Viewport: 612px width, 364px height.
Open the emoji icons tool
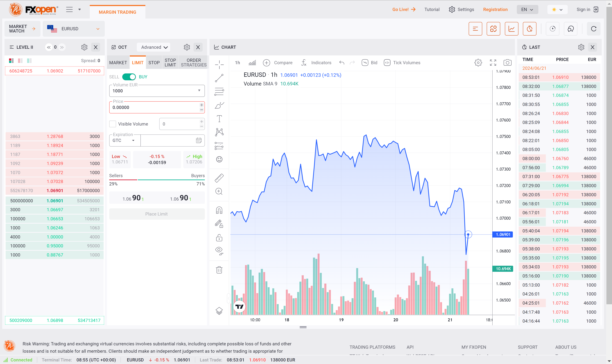[219, 159]
